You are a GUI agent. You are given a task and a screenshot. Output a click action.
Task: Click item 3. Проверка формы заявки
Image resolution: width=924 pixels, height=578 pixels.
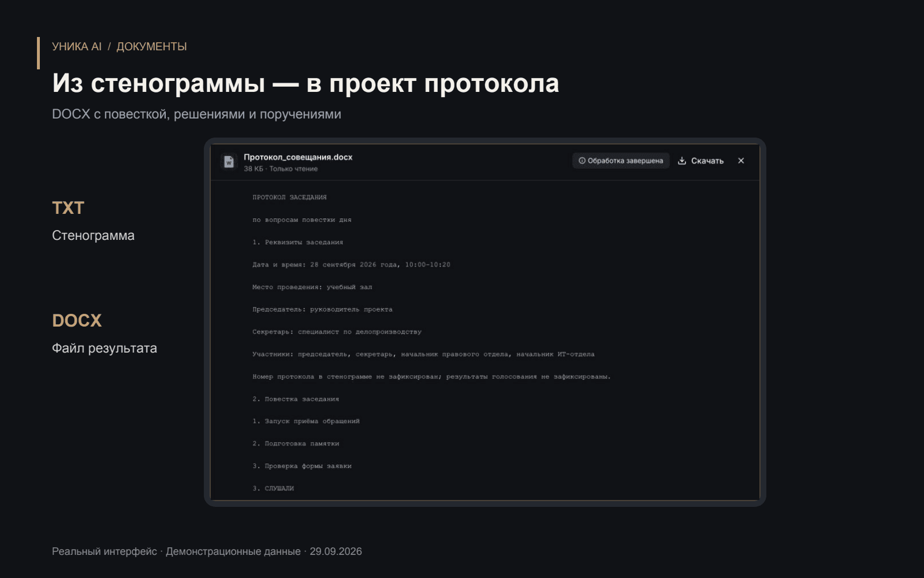coord(301,466)
